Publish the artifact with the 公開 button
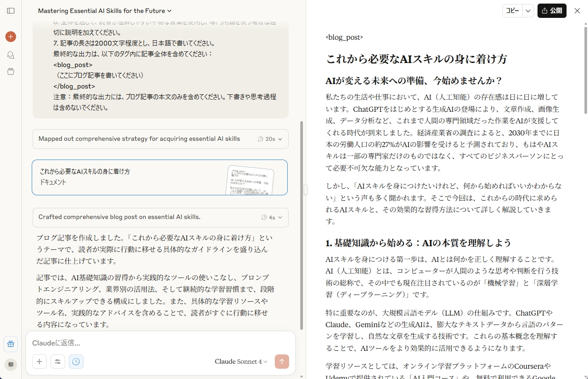Screen dimensions: 588x379 click(552, 11)
